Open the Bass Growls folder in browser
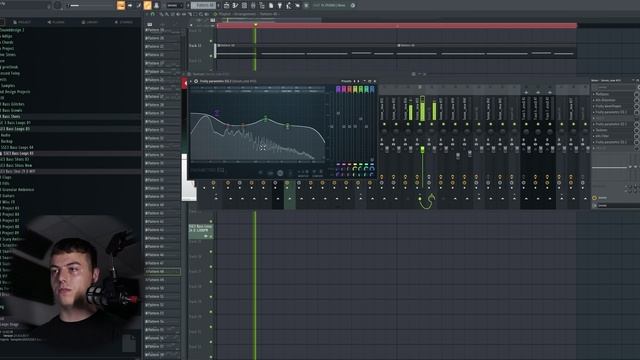Viewport: 640px width, 360px height. pyautogui.click(x=12, y=110)
